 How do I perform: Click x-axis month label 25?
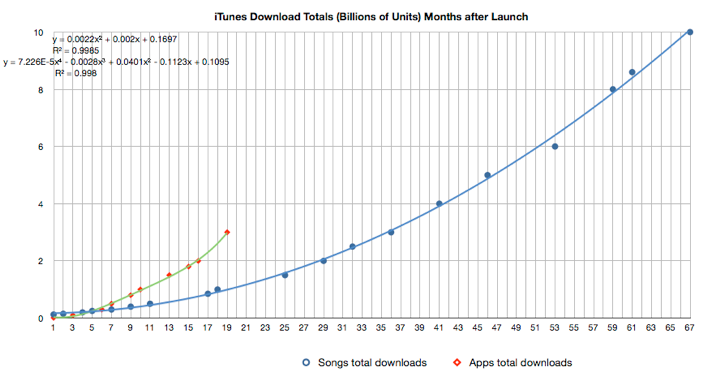(x=284, y=328)
